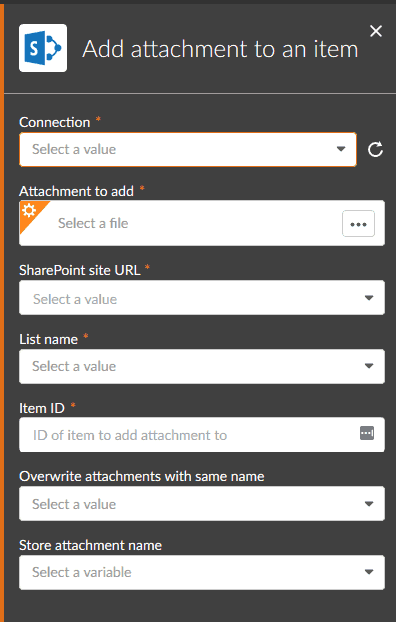Click the List name label
The image size is (396, 622).
(x=48, y=339)
